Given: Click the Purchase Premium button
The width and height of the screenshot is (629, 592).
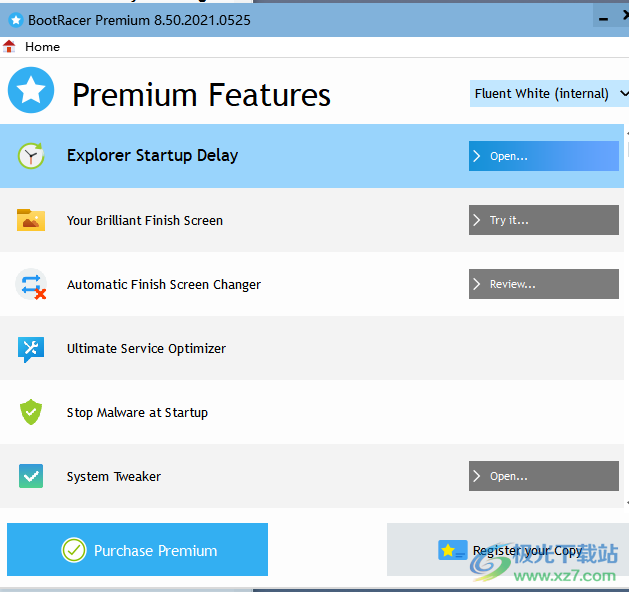Looking at the screenshot, I should pyautogui.click(x=137, y=549).
